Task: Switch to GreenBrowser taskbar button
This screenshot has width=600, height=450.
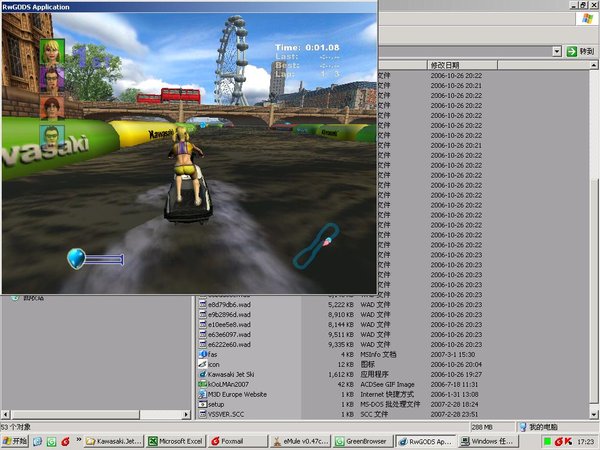Action: tap(364, 440)
